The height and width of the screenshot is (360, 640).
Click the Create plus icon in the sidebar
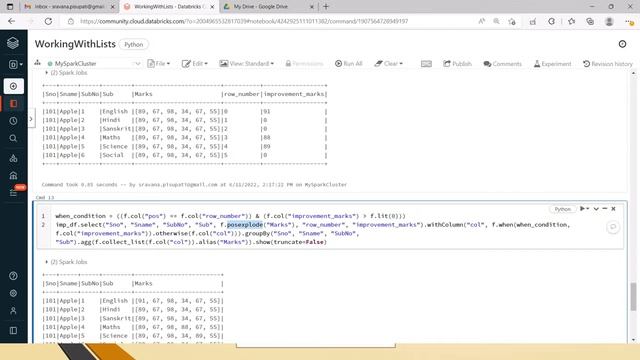tap(13, 86)
